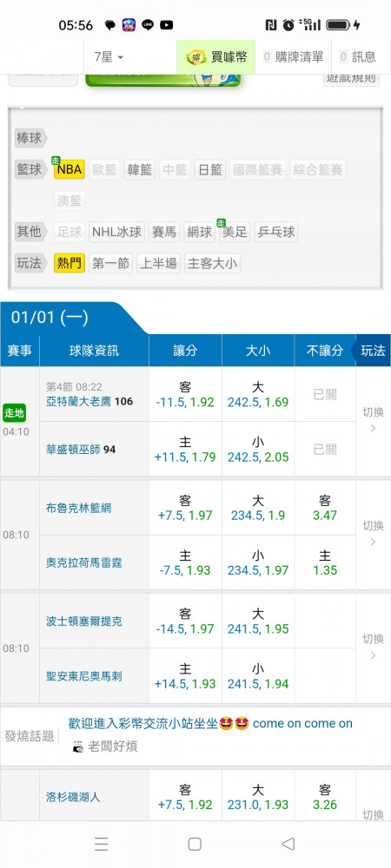391x868 pixels.
Task: Pick 大 241.5, 1.95 total odds
Action: pyautogui.click(x=257, y=621)
